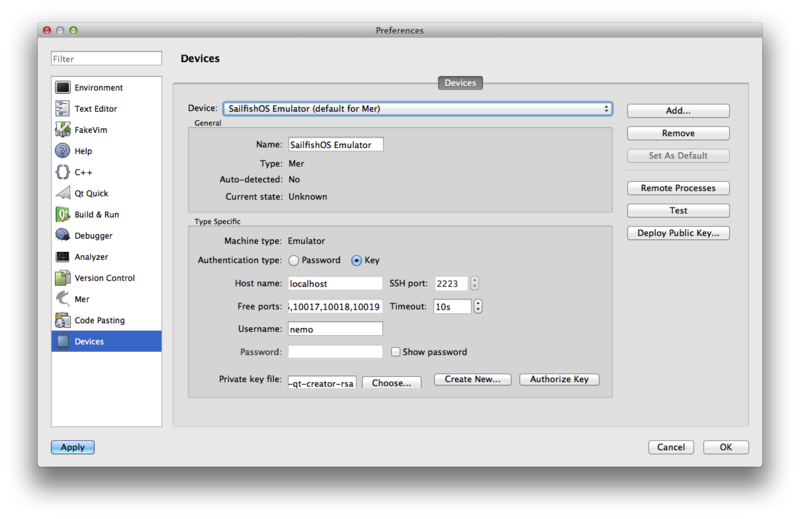Click the SSH port stepper arrows
This screenshot has width=800, height=519.
(x=474, y=283)
